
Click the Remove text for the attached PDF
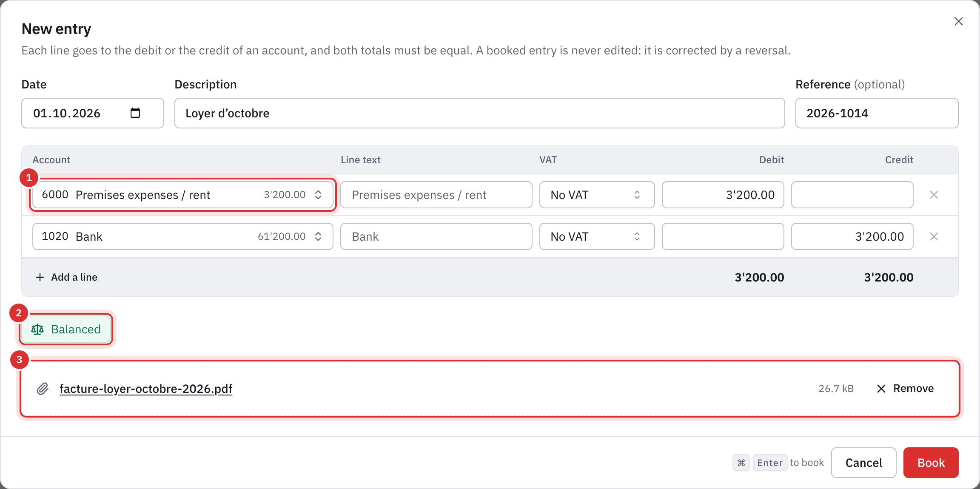click(913, 388)
